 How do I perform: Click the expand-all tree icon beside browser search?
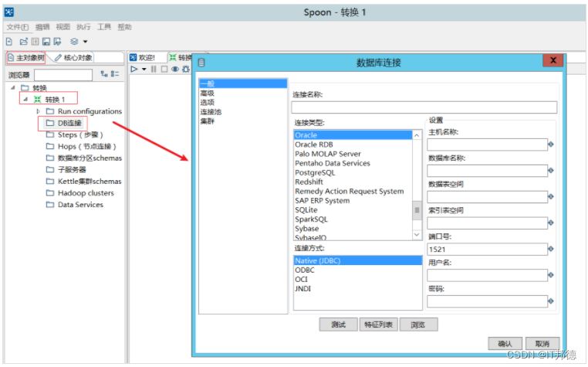[103, 74]
